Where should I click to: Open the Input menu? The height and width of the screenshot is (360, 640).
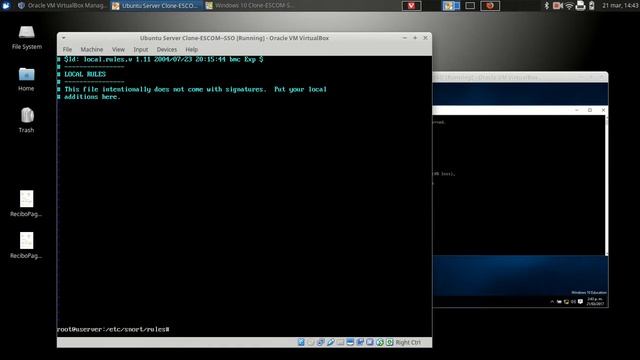pyautogui.click(x=141, y=49)
